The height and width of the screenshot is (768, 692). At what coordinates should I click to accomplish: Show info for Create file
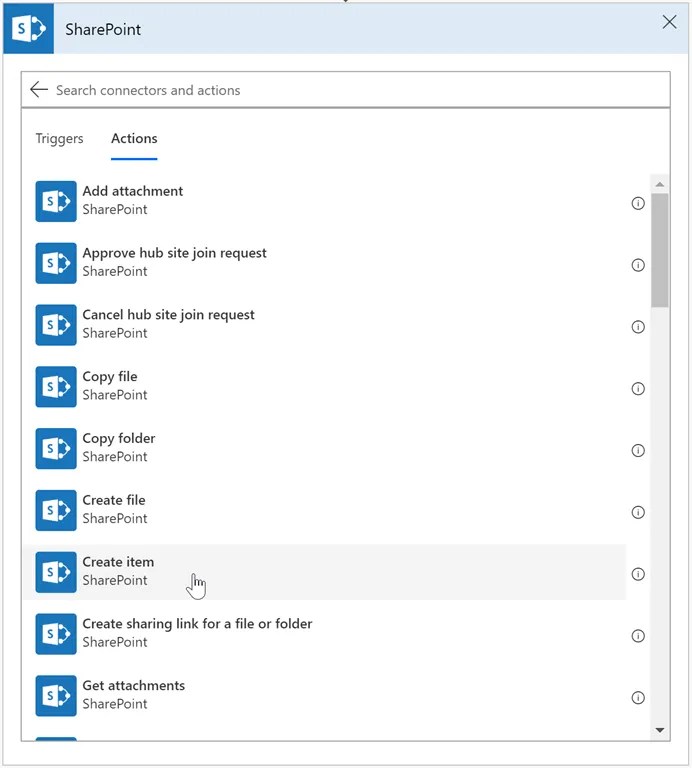click(638, 512)
